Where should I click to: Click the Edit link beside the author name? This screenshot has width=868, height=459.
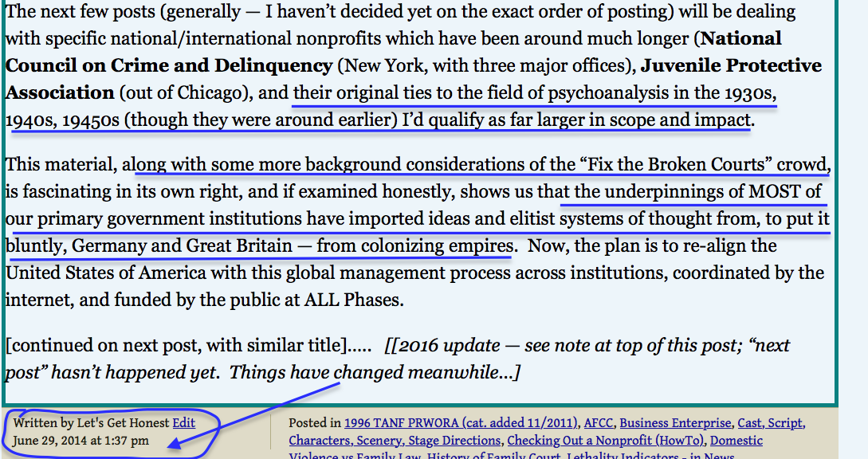(x=183, y=423)
